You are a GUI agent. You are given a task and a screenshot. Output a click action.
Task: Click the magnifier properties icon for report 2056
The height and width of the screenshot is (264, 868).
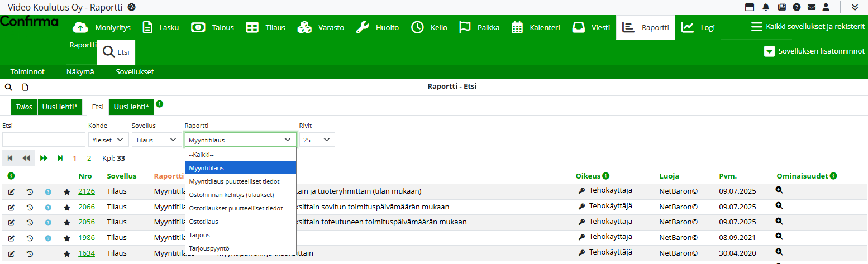(780, 221)
